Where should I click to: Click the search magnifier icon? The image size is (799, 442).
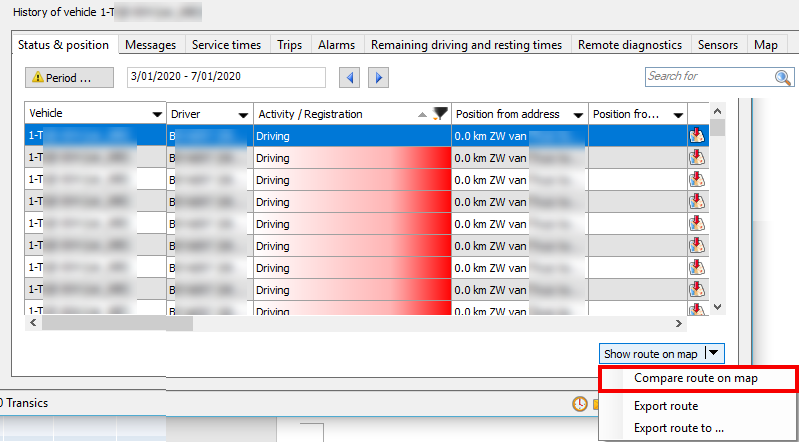coord(783,77)
